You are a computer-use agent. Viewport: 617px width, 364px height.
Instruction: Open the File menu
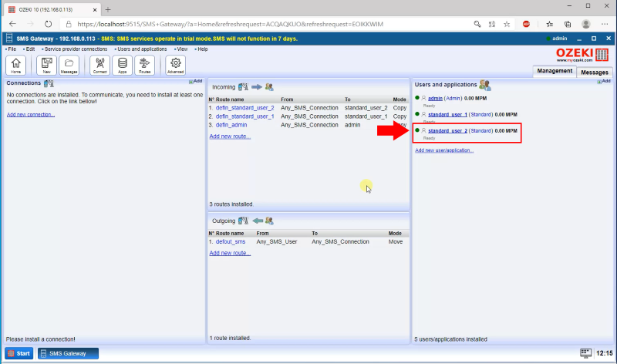tap(11, 49)
